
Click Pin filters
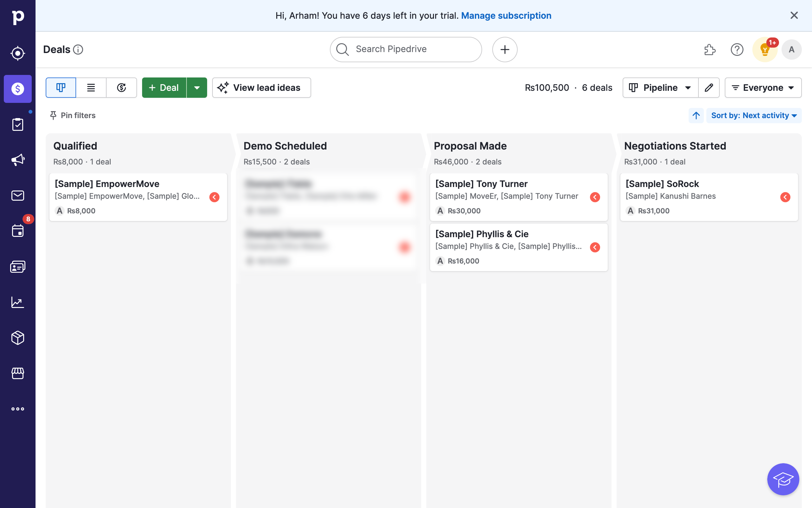click(x=72, y=115)
